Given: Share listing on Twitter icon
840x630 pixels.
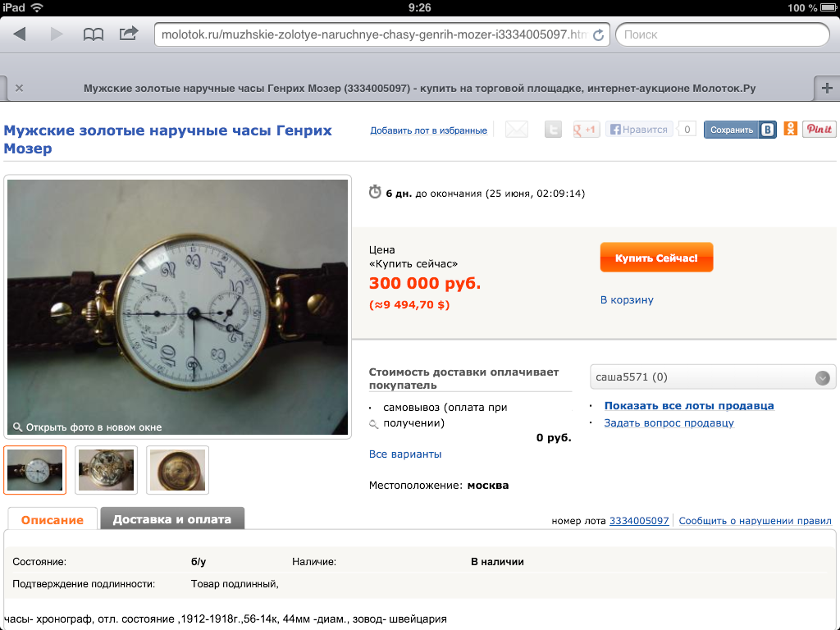Looking at the screenshot, I should point(553,130).
